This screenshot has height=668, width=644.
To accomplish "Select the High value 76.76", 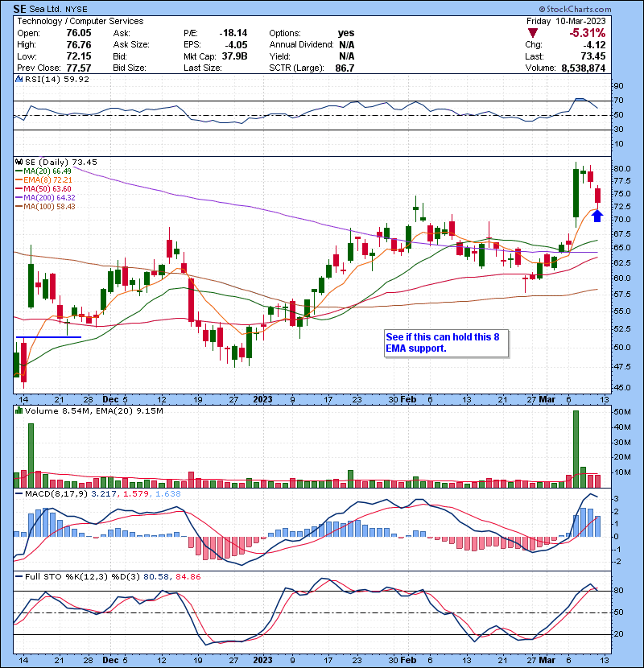I will [x=79, y=45].
